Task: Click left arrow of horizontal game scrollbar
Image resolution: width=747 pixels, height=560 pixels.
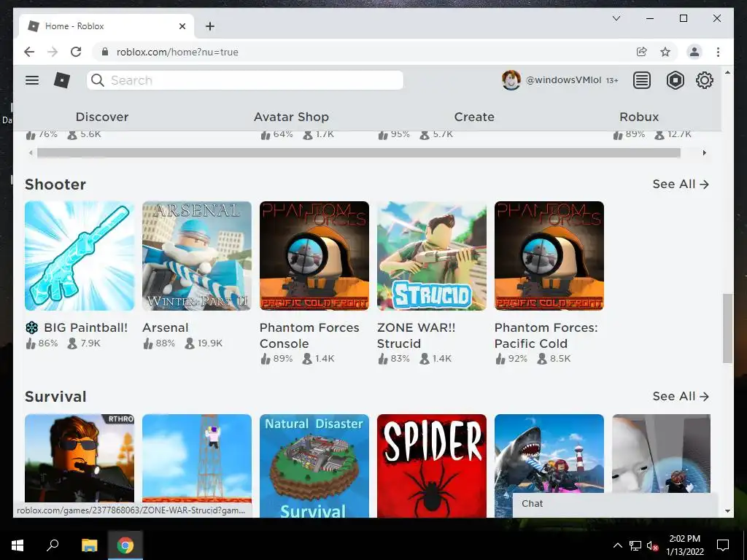Action: (x=31, y=153)
